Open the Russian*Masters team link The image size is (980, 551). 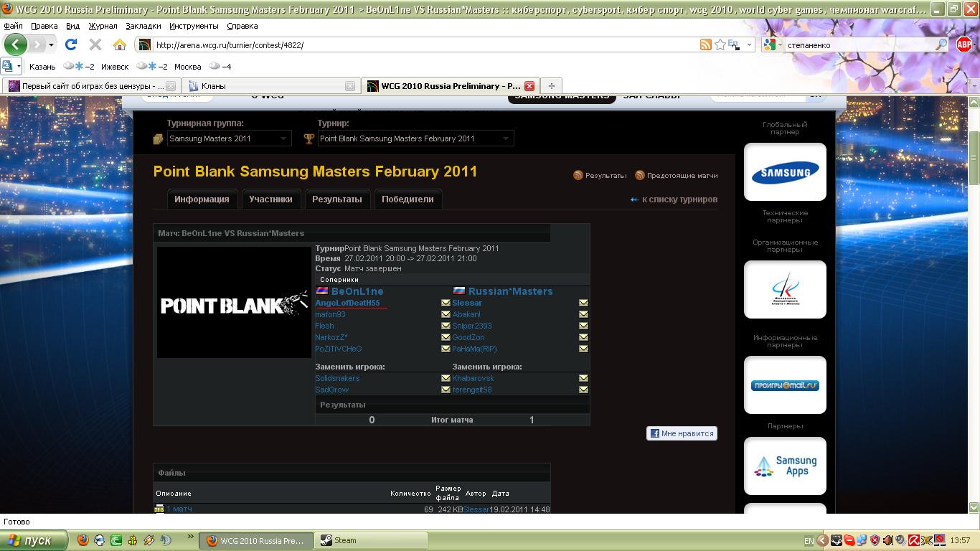pyautogui.click(x=510, y=291)
